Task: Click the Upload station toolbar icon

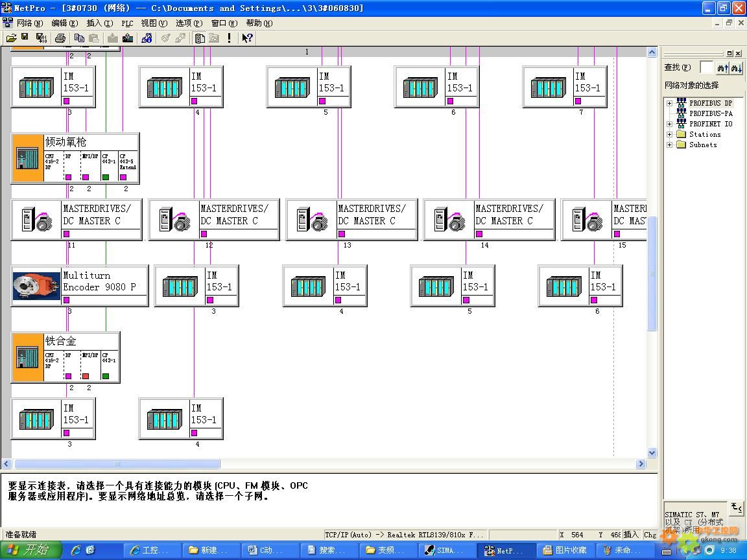Action: [128, 38]
